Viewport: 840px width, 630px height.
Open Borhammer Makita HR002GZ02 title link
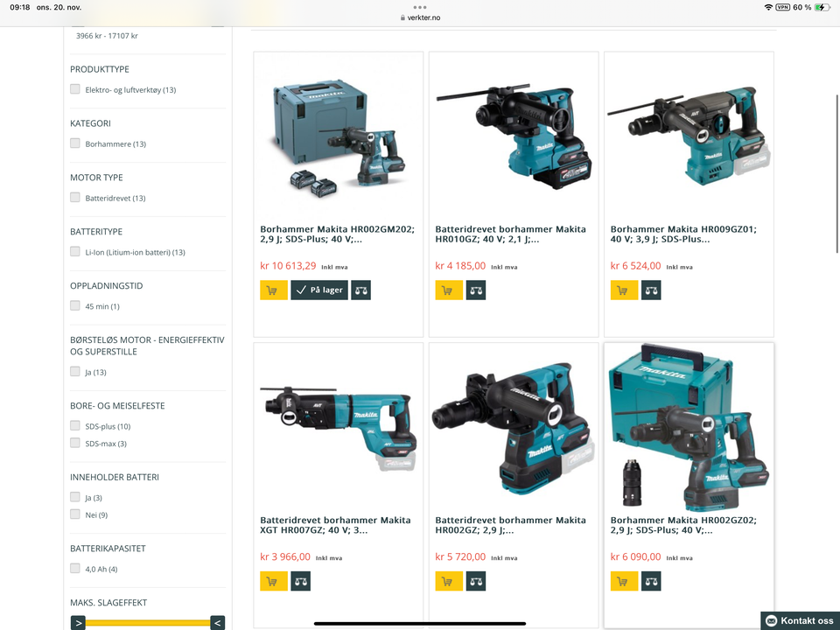[683, 525]
